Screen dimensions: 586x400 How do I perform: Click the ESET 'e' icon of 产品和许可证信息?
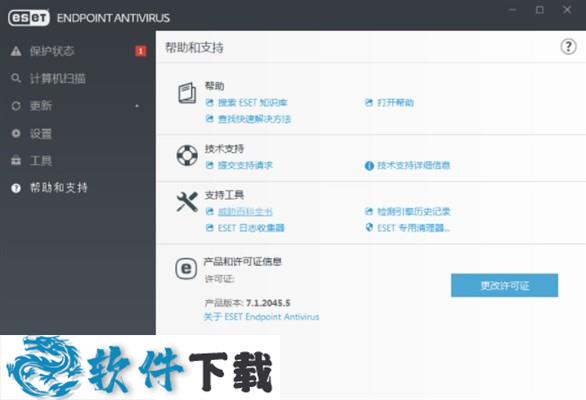click(186, 268)
